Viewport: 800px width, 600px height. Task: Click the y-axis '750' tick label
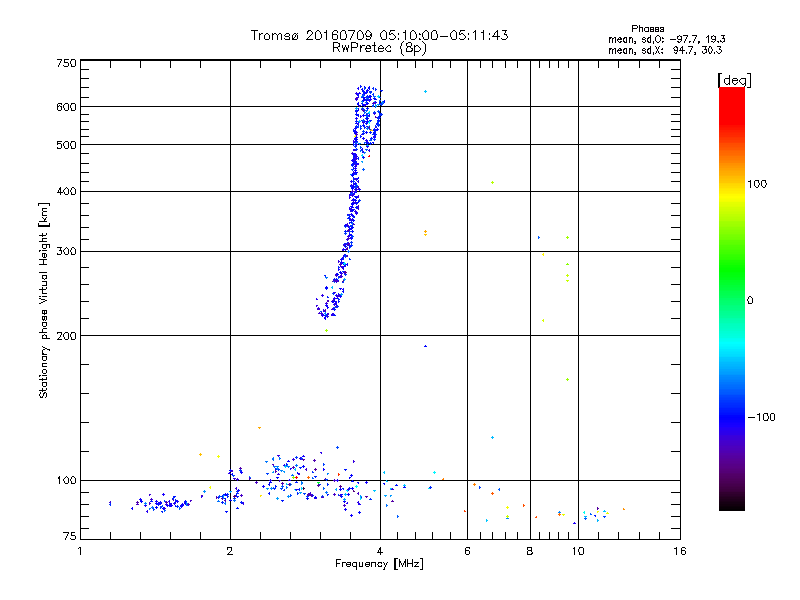66,63
